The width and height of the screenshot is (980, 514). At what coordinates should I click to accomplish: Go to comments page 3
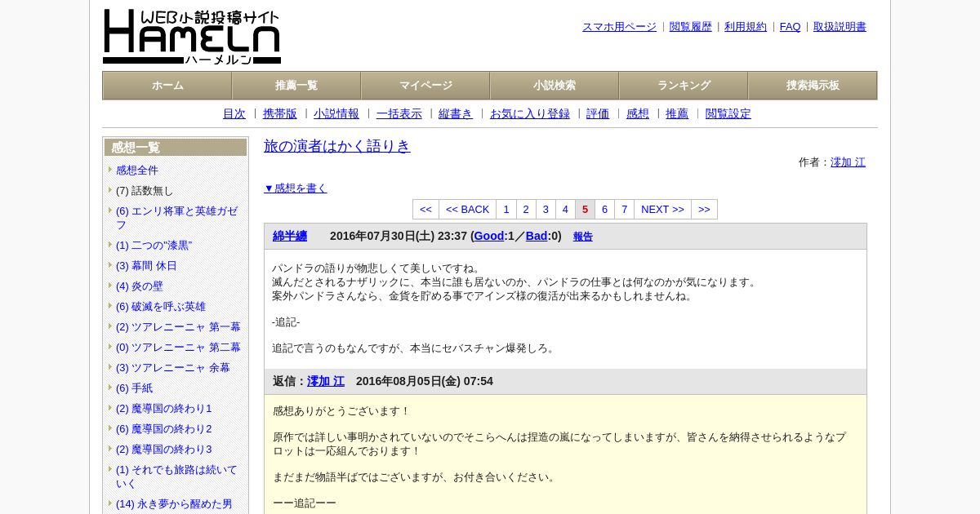point(546,210)
